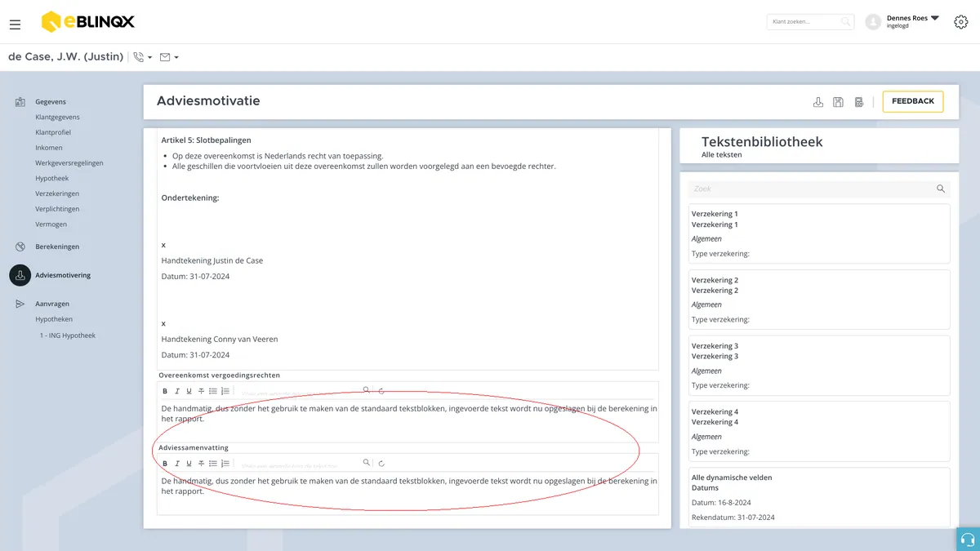
Task: Apply italic in Overeenkomst vergoedingsrechten editor
Action: tap(177, 392)
